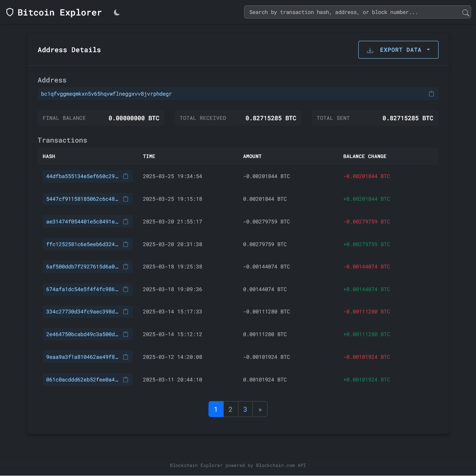Select page 1 in pagination
This screenshot has width=476, height=476.
click(216, 409)
